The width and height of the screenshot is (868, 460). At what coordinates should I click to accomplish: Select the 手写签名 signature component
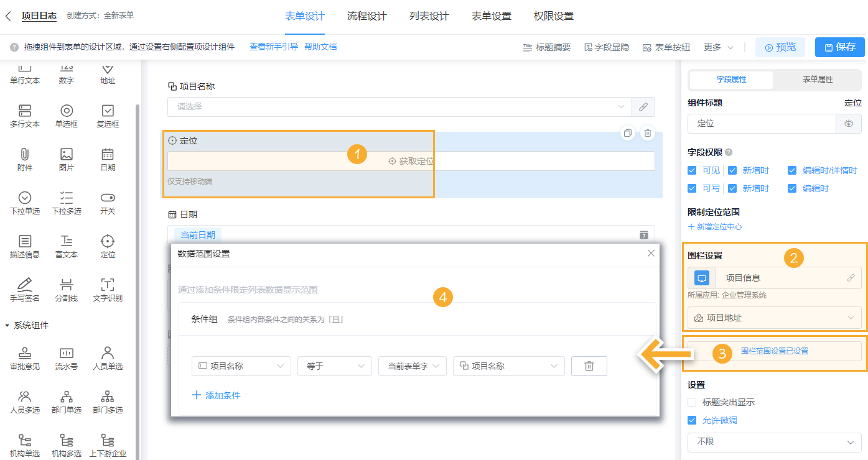pos(24,288)
